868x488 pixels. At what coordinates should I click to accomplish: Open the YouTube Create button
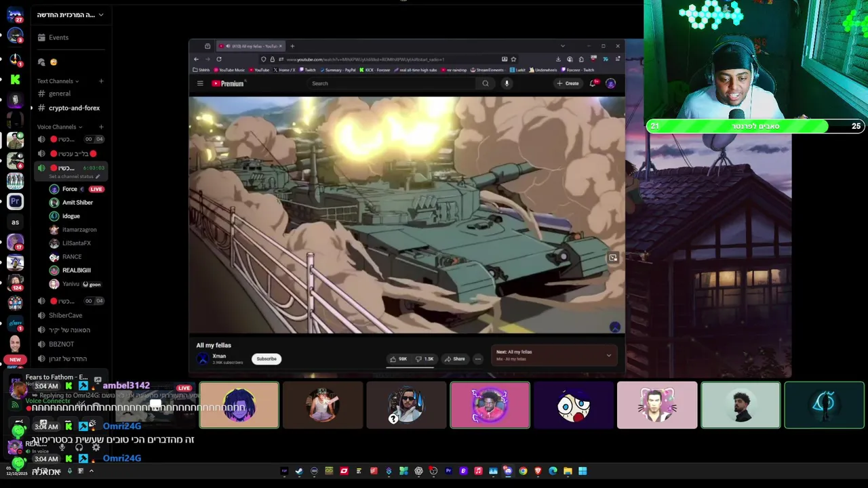(568, 83)
